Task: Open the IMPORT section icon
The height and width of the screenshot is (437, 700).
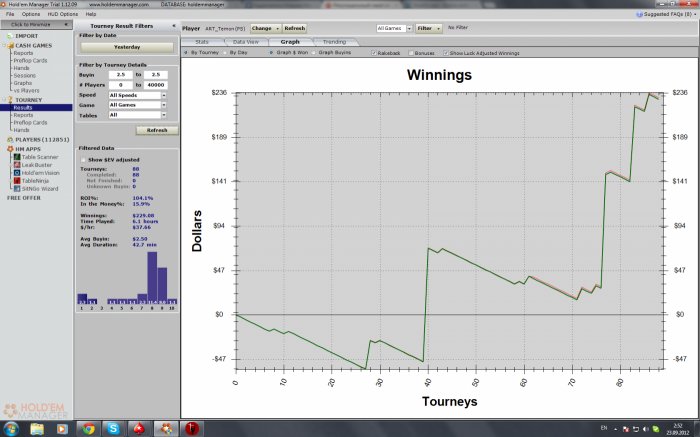Action: click(x=10, y=36)
